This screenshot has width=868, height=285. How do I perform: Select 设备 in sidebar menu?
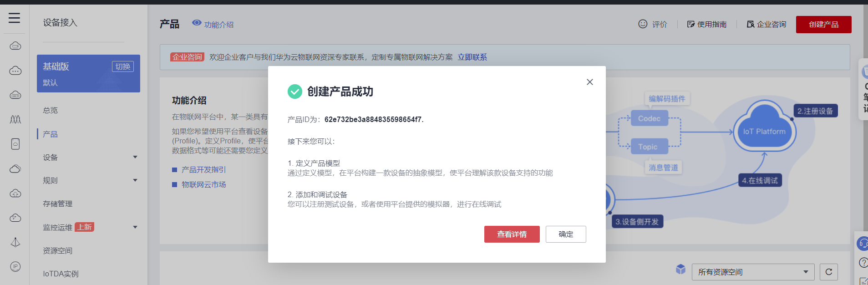(51, 158)
